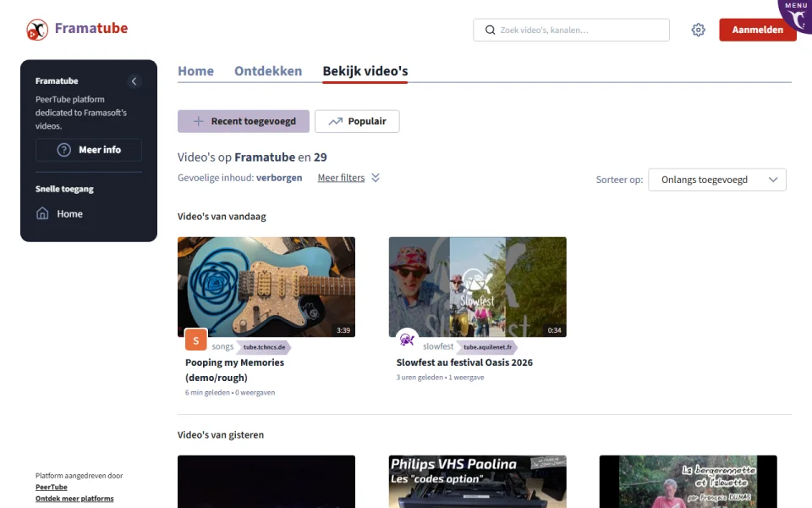Focus the Zoek video's search field
This screenshot has height=508, width=812.
coord(571,30)
